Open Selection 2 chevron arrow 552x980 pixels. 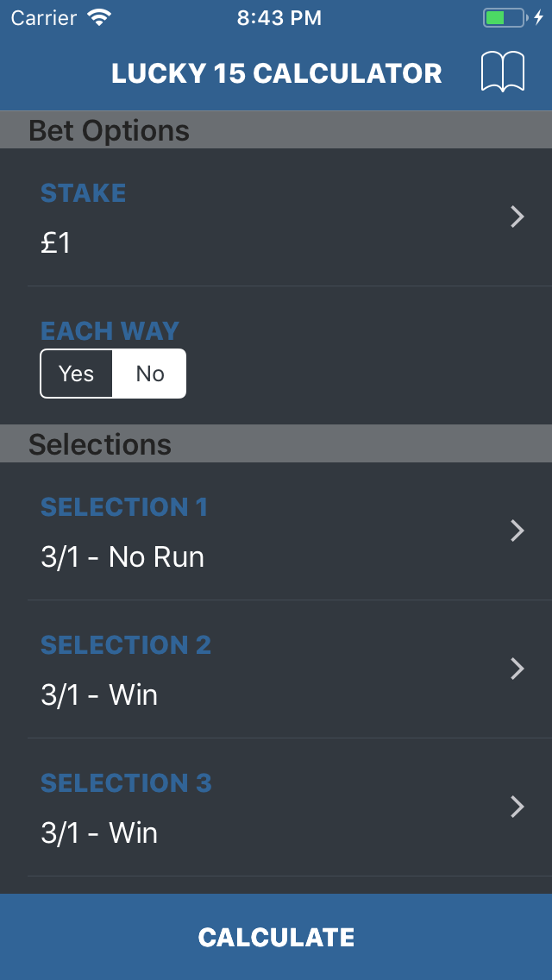coord(517,669)
